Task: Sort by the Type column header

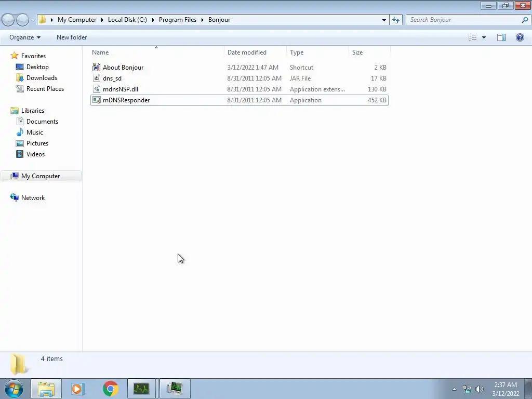Action: tap(317, 52)
